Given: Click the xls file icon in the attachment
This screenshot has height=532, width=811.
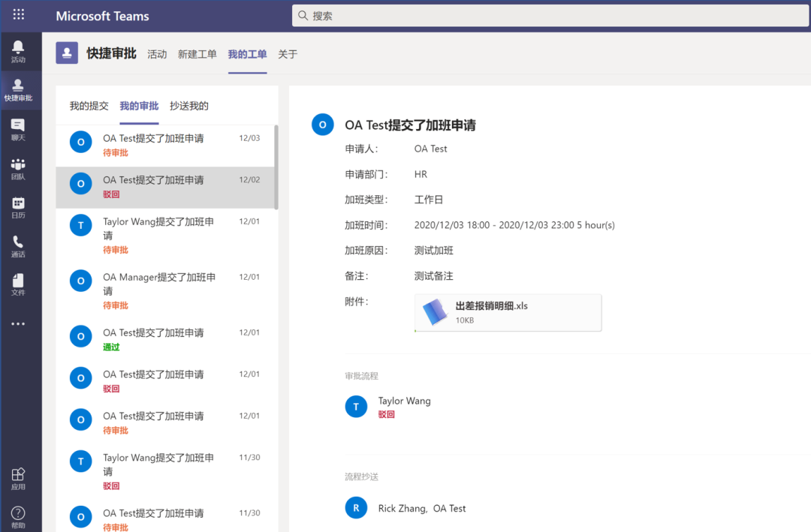Looking at the screenshot, I should click(435, 312).
